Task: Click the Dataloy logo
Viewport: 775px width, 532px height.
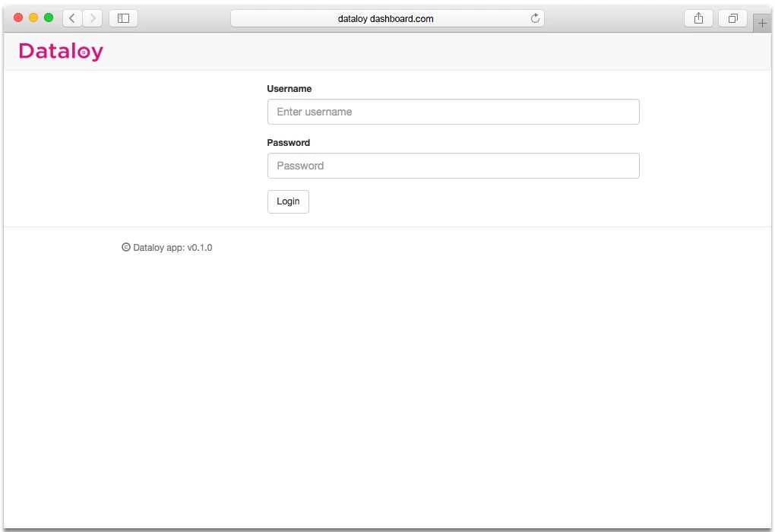Action: click(61, 52)
